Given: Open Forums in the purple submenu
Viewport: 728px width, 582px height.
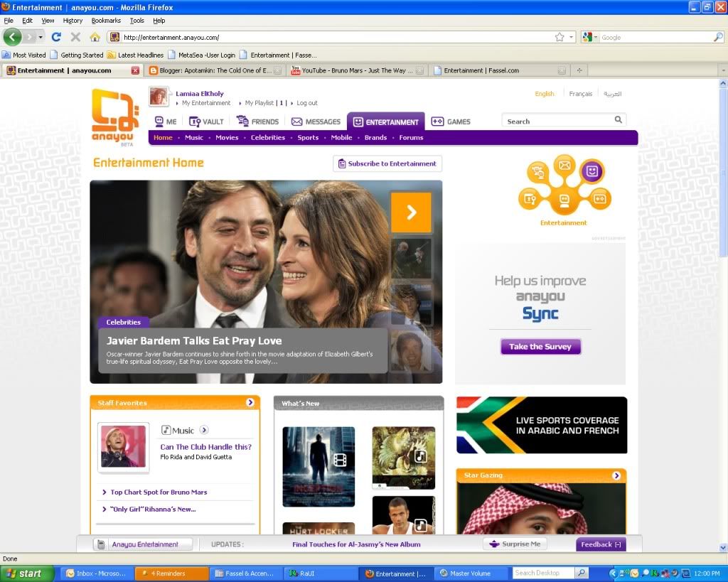Looking at the screenshot, I should point(411,137).
